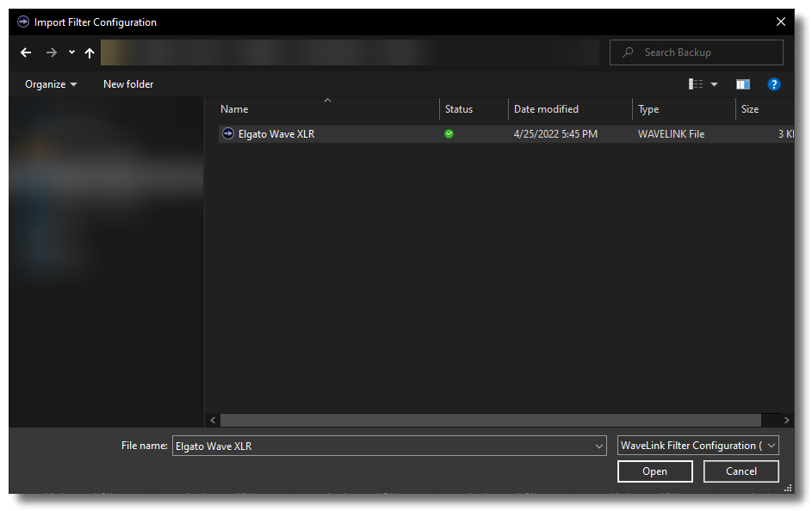Click the horizontal scrollbar thumb
This screenshot has height=511, width=812.
coord(491,421)
